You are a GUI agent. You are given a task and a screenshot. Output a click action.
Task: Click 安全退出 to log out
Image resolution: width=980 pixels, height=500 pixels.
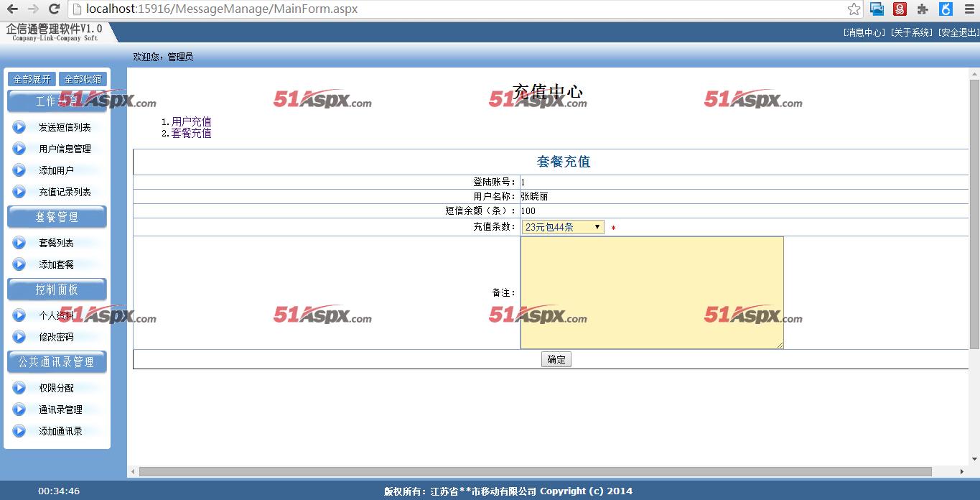coord(958,32)
